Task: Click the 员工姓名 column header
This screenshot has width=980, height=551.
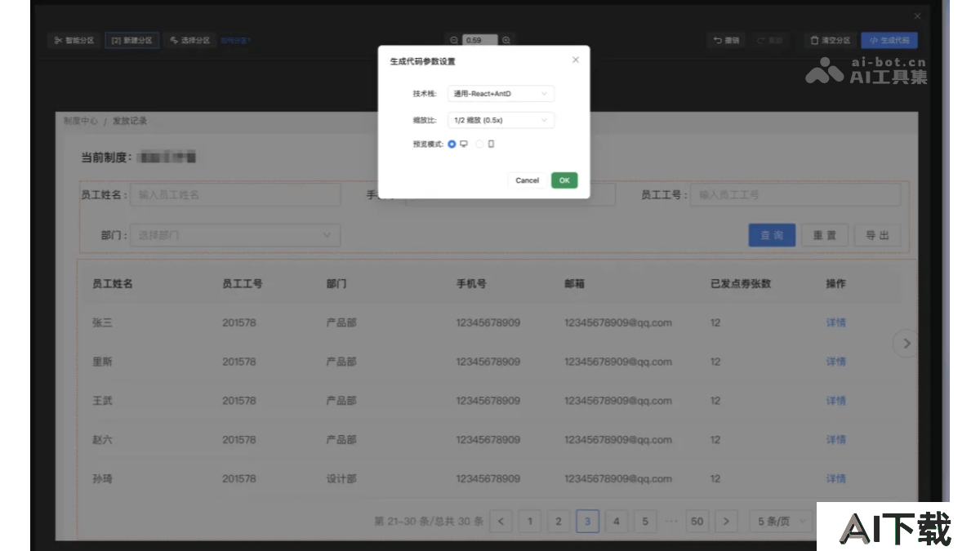Action: pos(113,284)
